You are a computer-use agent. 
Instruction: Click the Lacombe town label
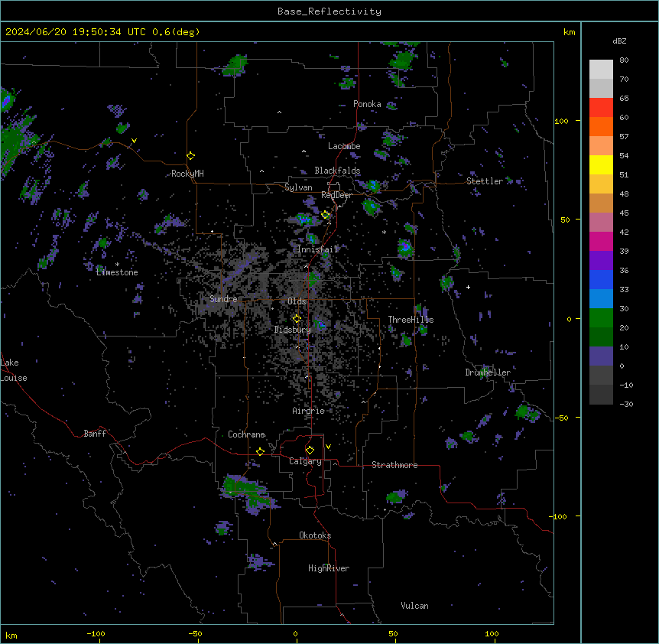pos(344,146)
